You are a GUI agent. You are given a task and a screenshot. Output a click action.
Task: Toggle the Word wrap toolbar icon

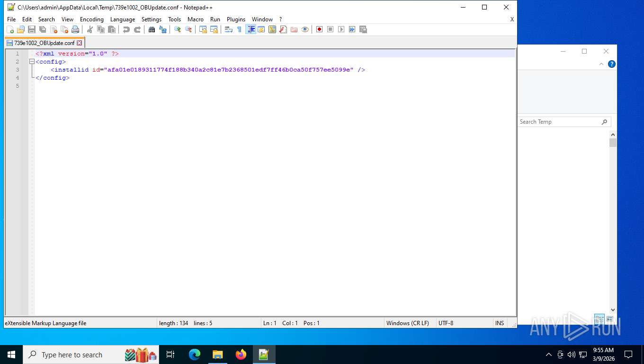coord(229,29)
